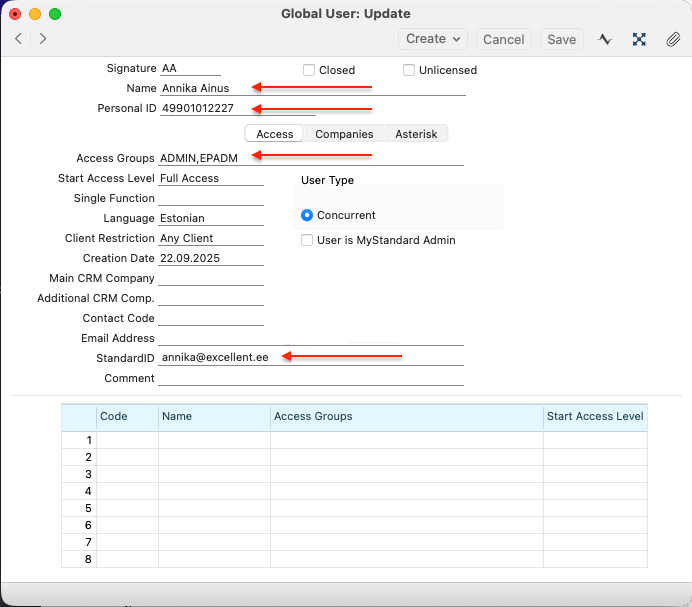The width and height of the screenshot is (692, 607).
Task: Check User is MyStandard Admin
Action: pos(308,240)
